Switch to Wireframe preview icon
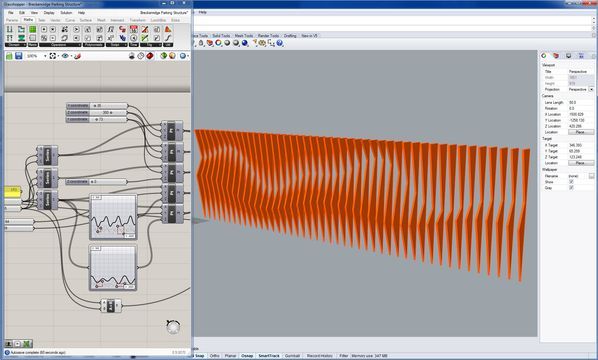The image size is (598, 360). point(141,56)
